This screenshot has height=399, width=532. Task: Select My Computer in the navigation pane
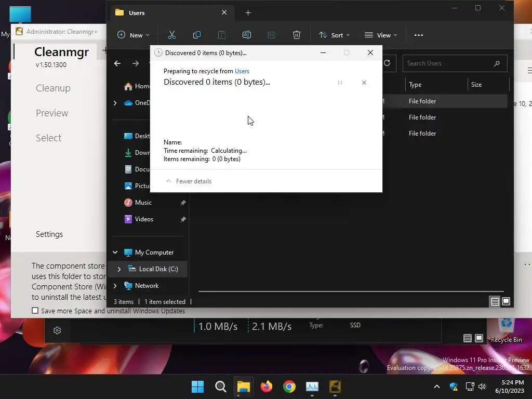(x=154, y=252)
